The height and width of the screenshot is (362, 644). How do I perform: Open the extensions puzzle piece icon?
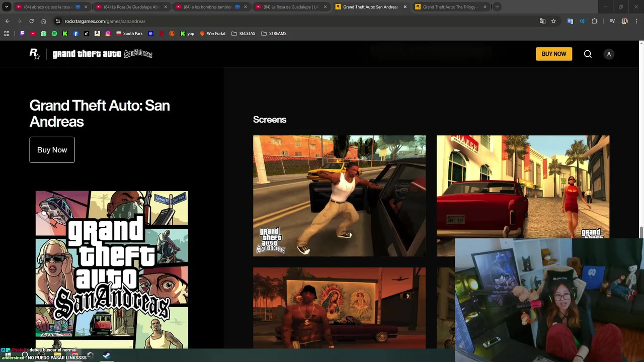tap(594, 21)
